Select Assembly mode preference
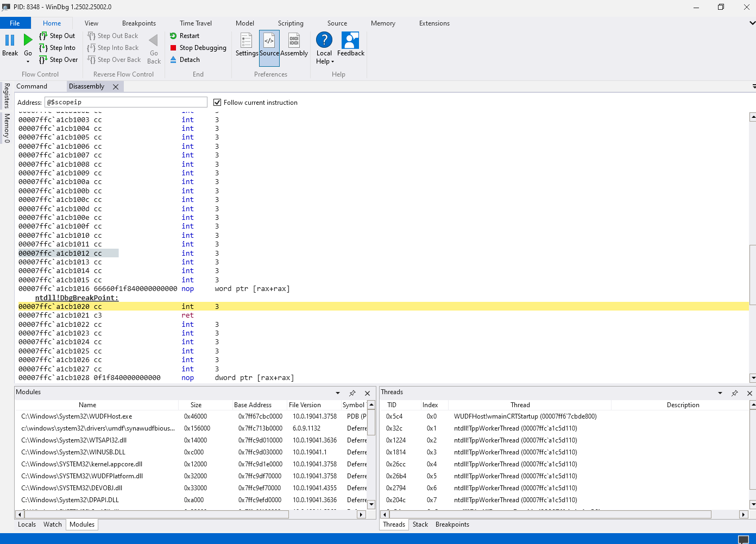Image resolution: width=756 pixels, height=544 pixels. [294, 44]
